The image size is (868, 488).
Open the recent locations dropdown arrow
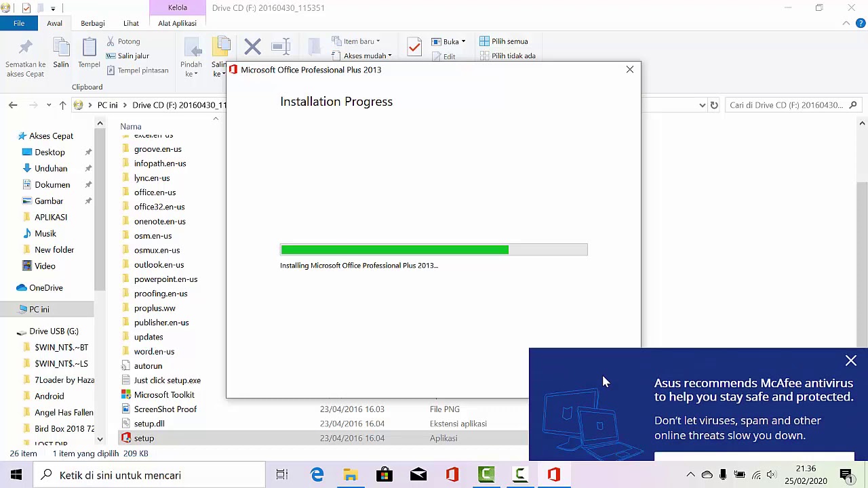coord(49,105)
